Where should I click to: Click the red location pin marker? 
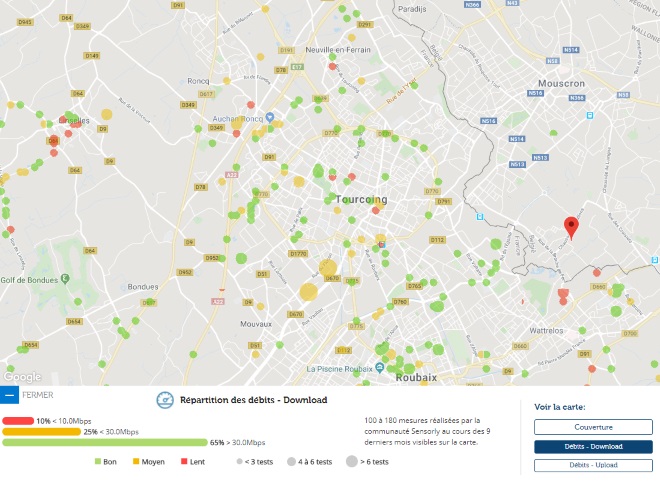(571, 226)
